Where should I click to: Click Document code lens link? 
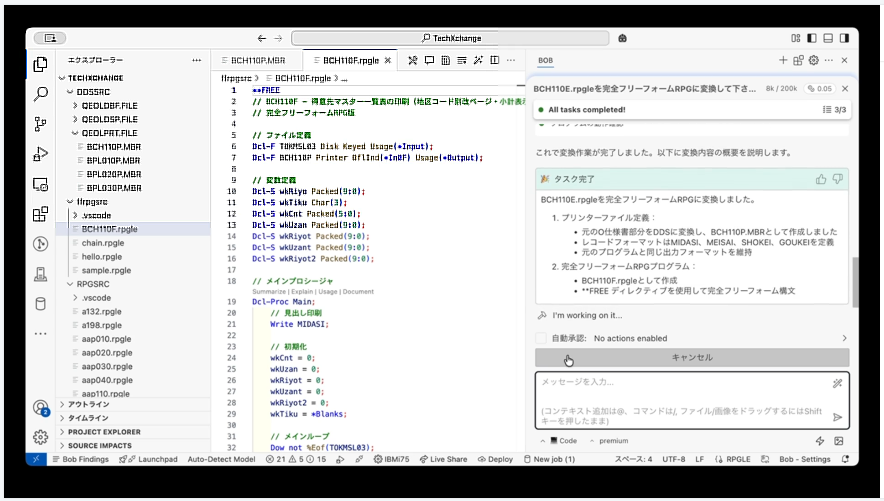[x=358, y=292]
